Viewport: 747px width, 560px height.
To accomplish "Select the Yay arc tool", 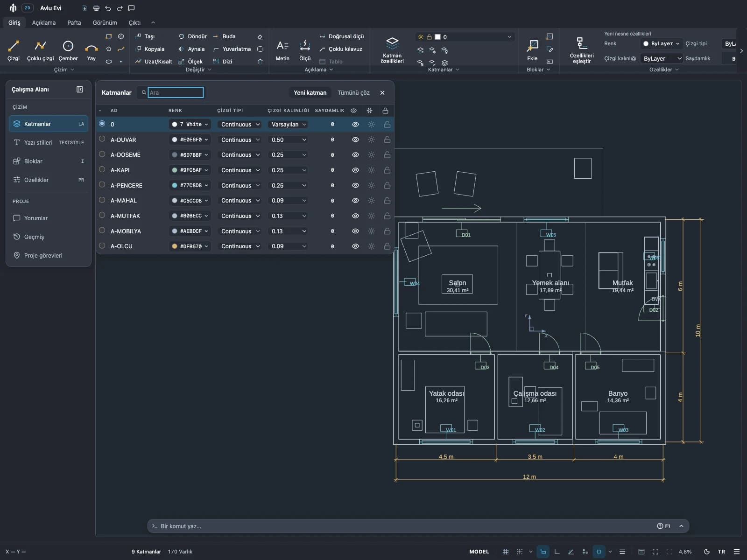I will [x=92, y=51].
